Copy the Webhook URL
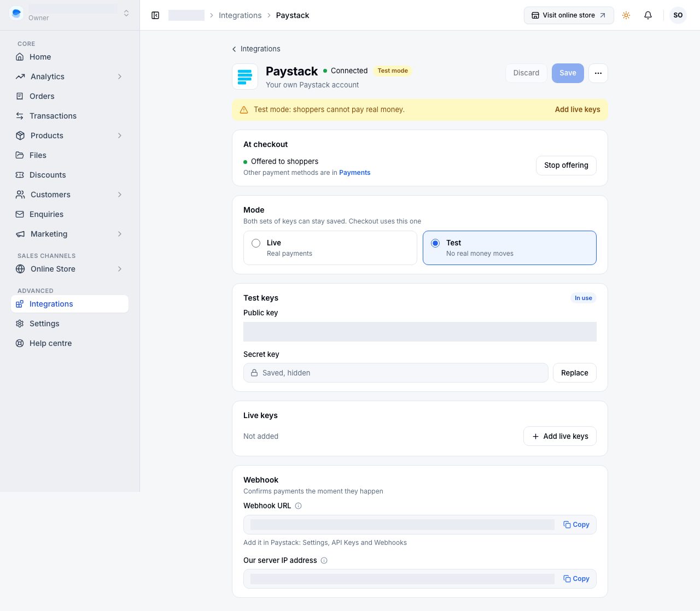Screen dimensions: 700x611 576,525
